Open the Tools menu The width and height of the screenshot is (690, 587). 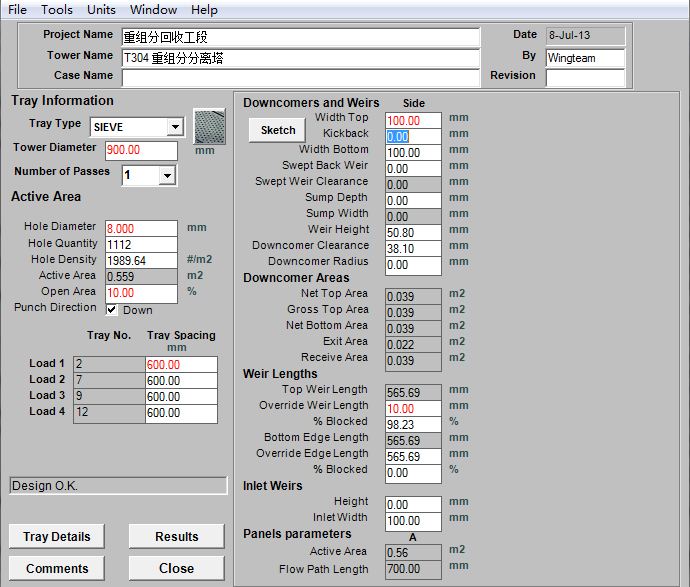(57, 9)
